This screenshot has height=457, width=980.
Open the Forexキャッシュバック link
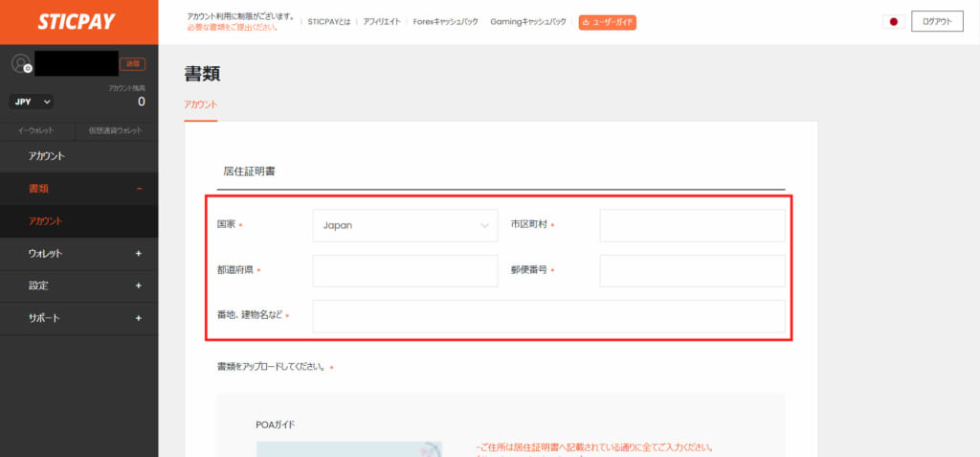446,22
